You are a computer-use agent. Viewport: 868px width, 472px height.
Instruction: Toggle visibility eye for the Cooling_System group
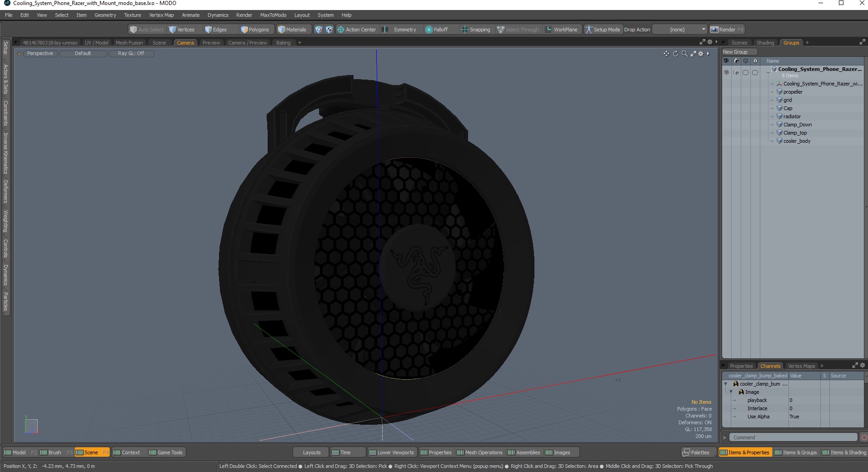click(x=726, y=73)
